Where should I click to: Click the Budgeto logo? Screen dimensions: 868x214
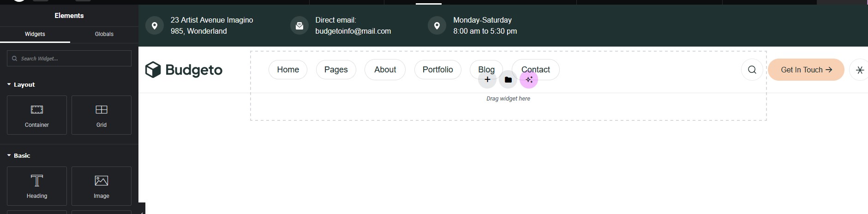coord(184,70)
